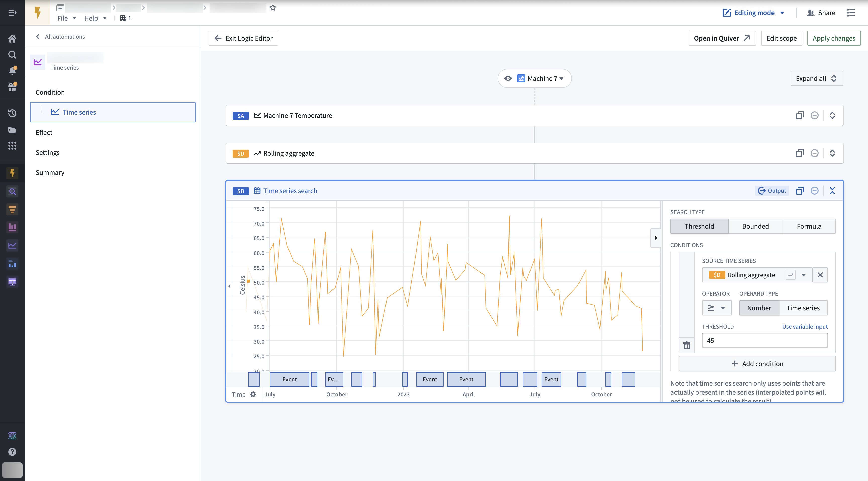Remove the Machine 7 Temperature card

click(814, 115)
